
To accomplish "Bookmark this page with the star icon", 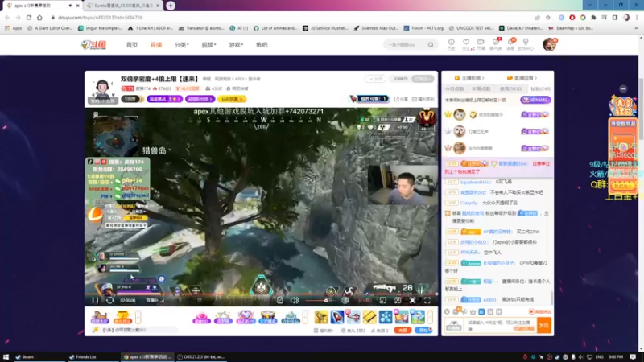I will 548,18.
